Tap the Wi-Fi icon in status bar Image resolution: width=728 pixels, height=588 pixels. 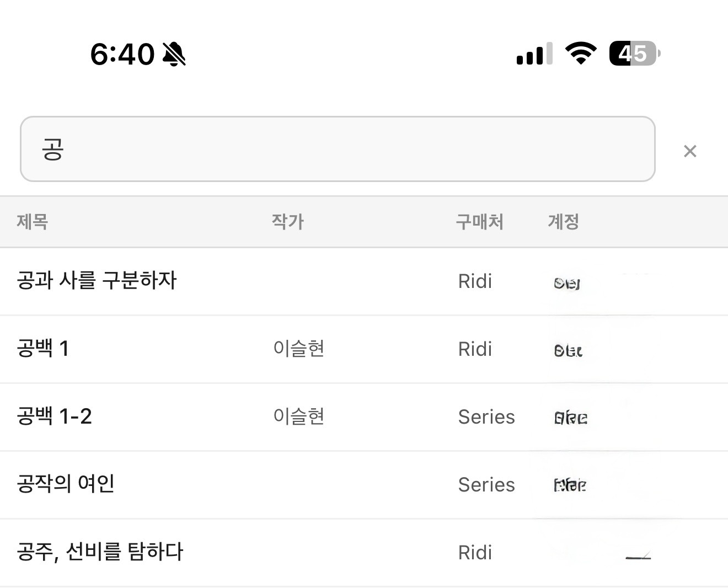(x=581, y=54)
